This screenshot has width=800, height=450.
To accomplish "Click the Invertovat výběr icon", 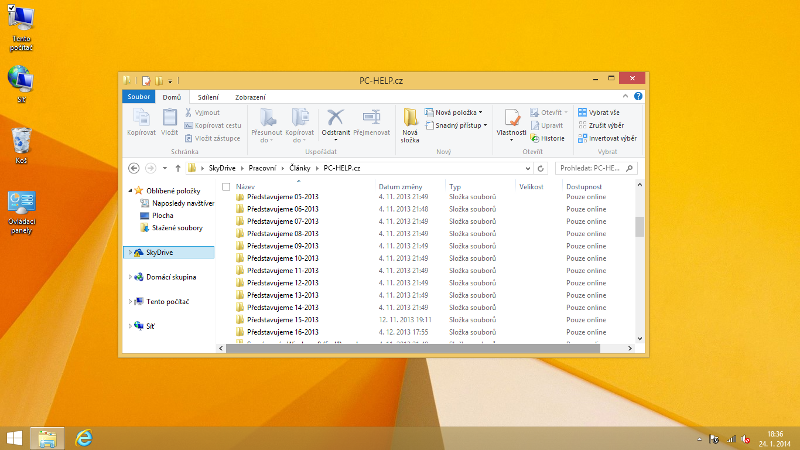I will [582, 138].
